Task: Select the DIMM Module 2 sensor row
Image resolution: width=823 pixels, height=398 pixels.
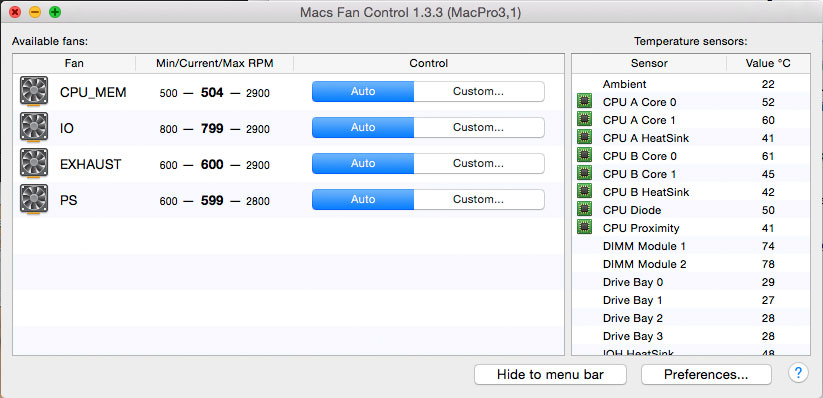Action: pos(691,264)
